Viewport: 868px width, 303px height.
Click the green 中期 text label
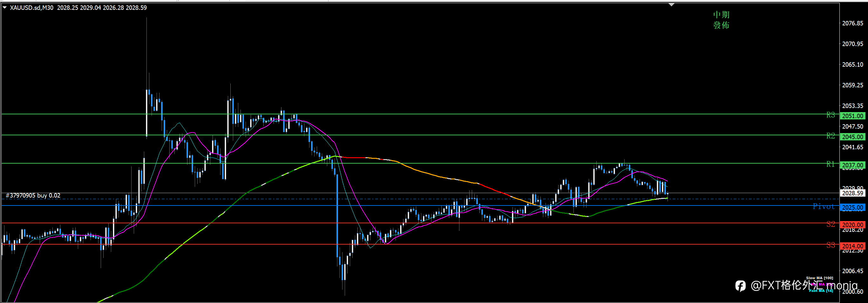(721, 15)
